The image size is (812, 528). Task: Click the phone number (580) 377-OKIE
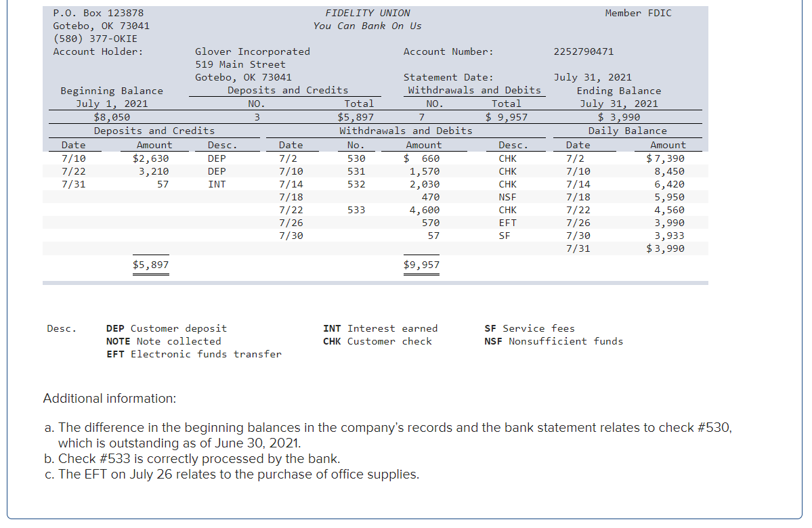[95, 39]
